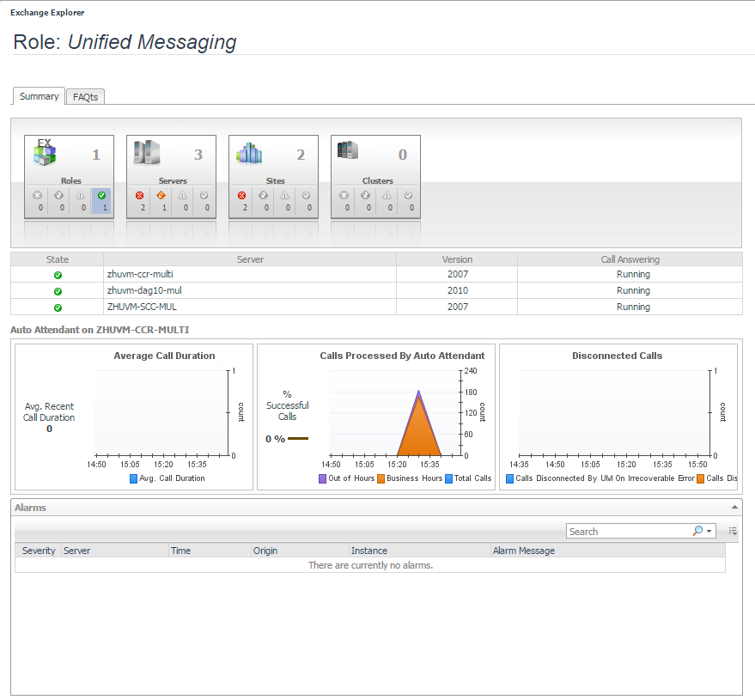The image size is (755, 700).
Task: Open server zhuvm-ccr-multi
Action: [140, 275]
